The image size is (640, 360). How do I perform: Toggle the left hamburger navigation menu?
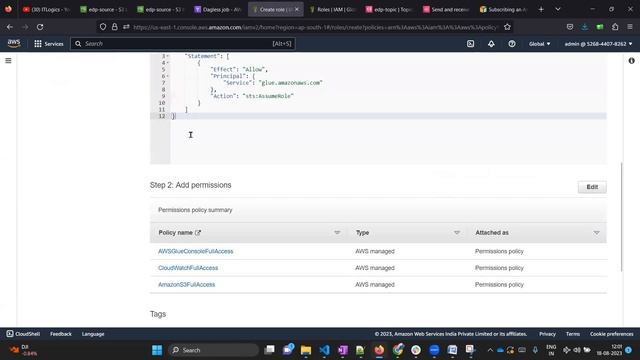tap(8, 60)
